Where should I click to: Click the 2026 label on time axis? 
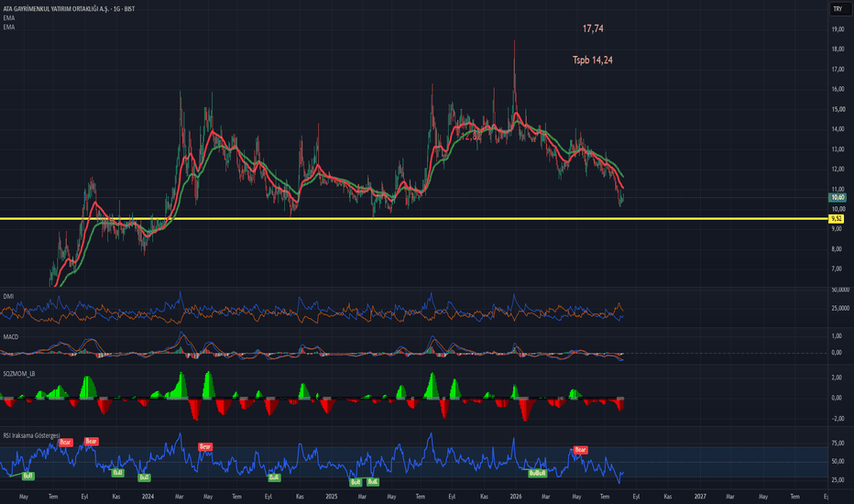(x=516, y=497)
